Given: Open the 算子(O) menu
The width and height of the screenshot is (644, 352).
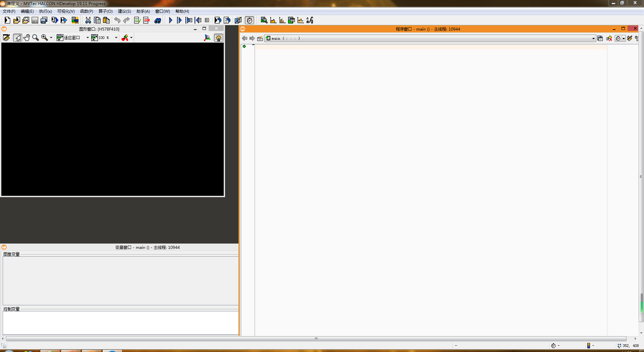Looking at the screenshot, I should [105, 11].
